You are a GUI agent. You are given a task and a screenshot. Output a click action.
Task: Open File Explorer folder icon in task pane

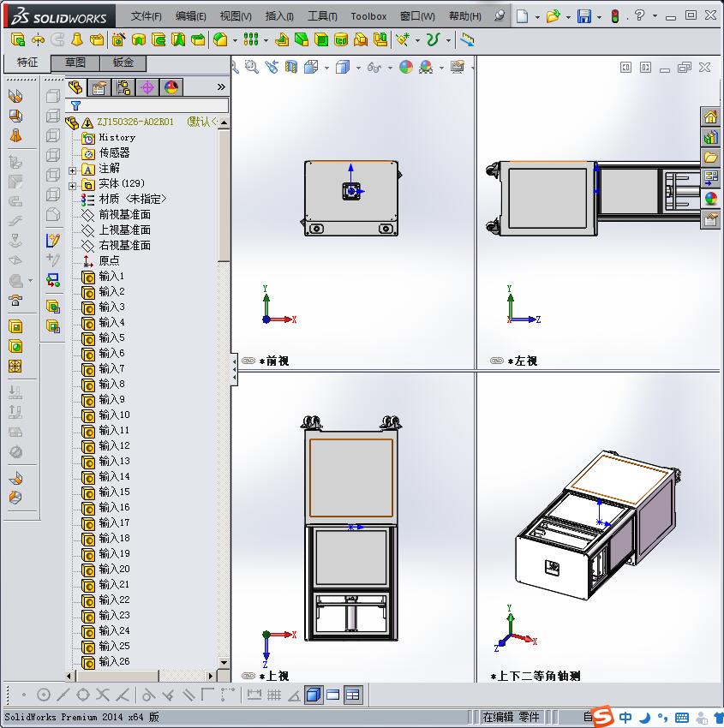(x=710, y=158)
